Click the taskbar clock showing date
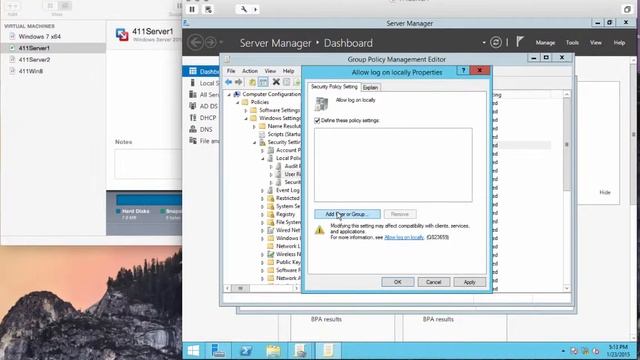 (x=618, y=351)
